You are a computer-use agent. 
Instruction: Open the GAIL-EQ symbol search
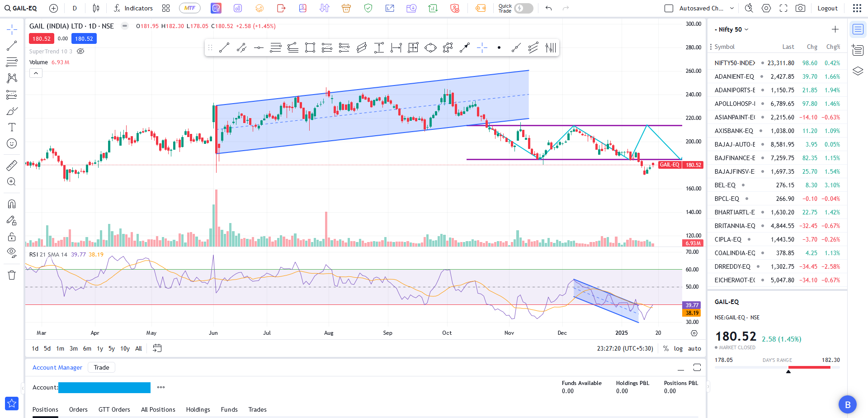[21, 8]
